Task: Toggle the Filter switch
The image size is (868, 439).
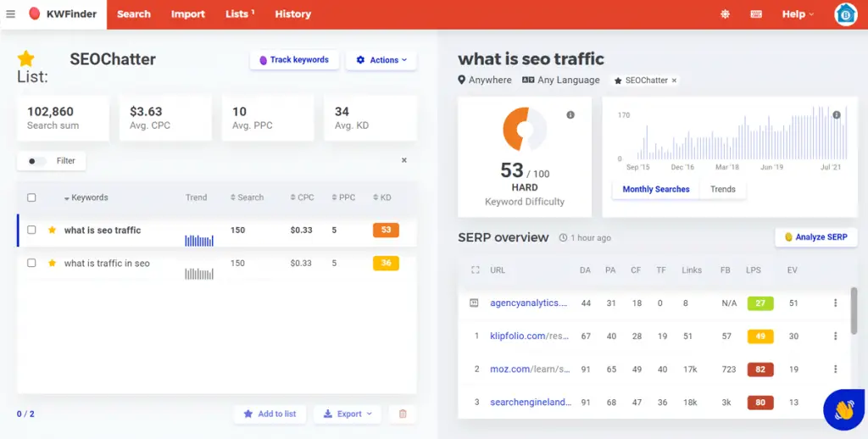Action: pos(36,161)
